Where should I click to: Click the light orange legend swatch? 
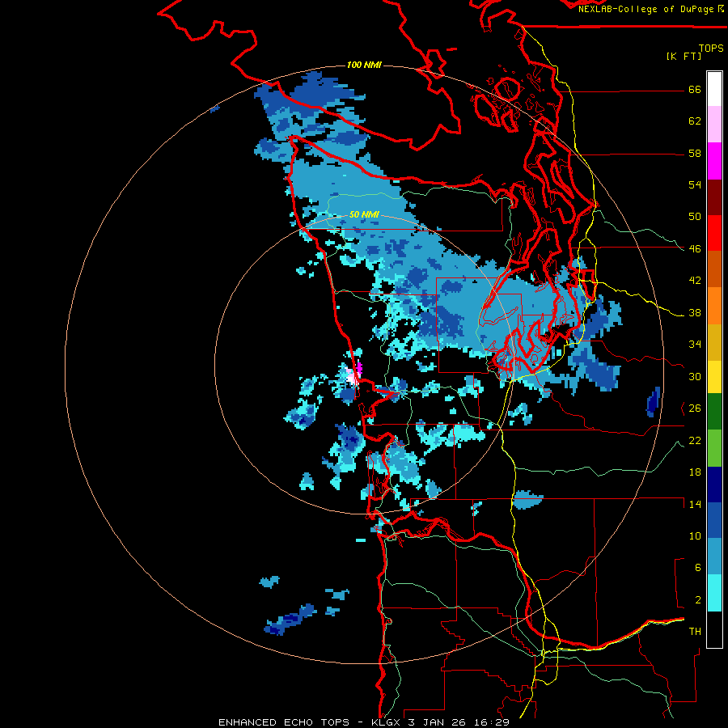pyautogui.click(x=714, y=306)
